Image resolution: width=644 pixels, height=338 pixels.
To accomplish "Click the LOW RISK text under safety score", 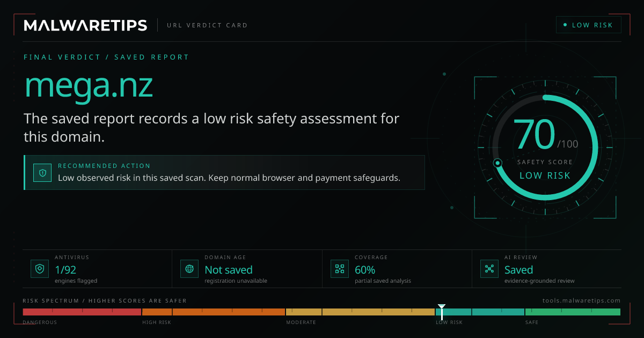I will coord(545,175).
